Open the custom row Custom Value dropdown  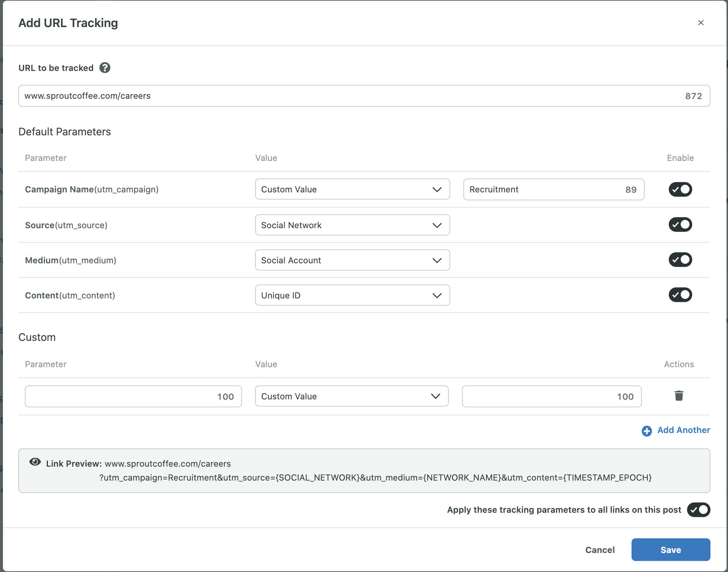click(x=351, y=396)
